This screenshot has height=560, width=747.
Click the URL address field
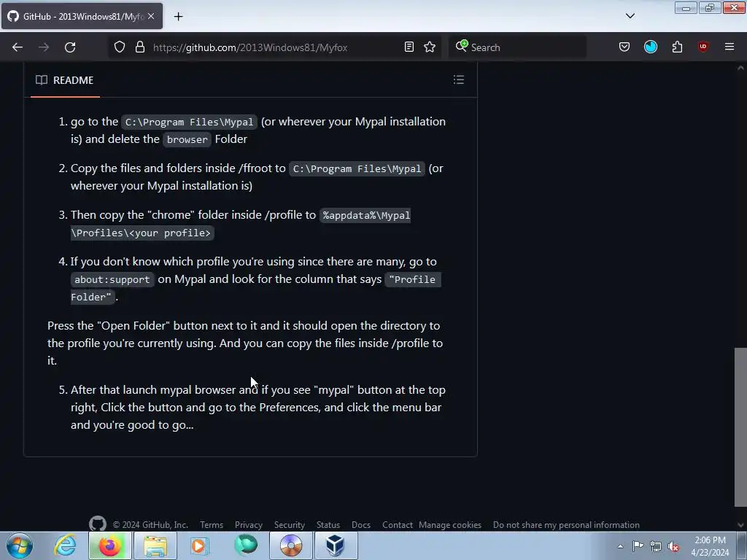click(x=274, y=47)
